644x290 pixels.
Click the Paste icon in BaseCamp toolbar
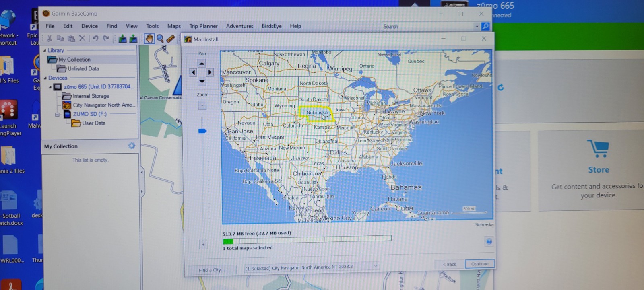point(71,39)
